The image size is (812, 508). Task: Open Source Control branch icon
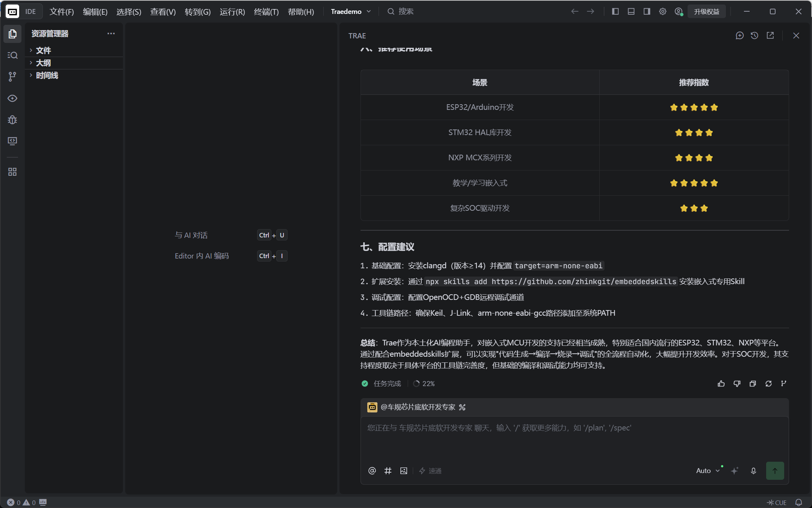pyautogui.click(x=12, y=77)
